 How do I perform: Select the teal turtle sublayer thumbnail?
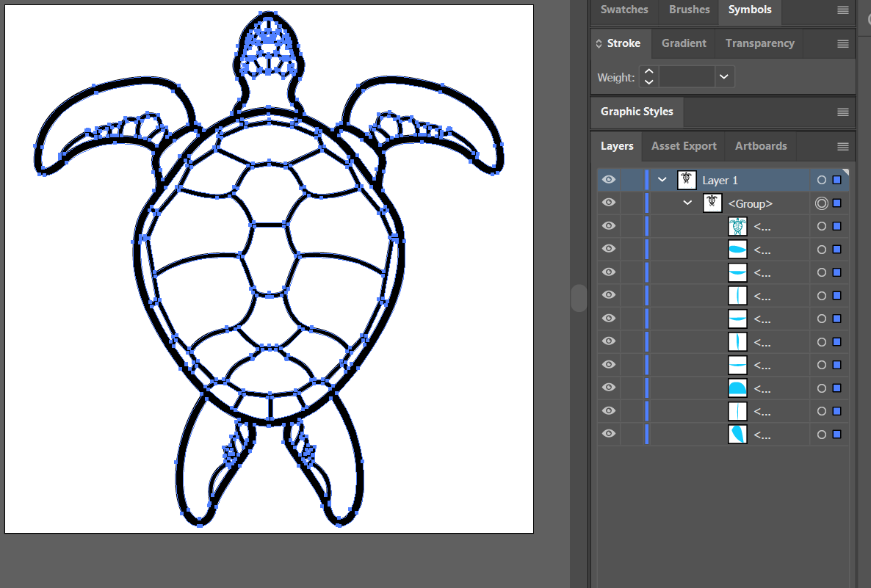(737, 227)
